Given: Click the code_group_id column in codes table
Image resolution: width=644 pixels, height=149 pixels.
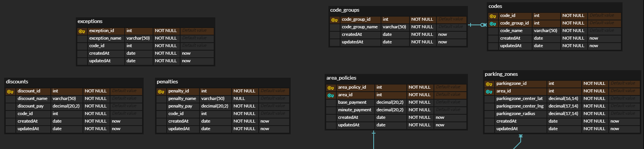Looking at the screenshot, I should pyautogui.click(x=514, y=23).
